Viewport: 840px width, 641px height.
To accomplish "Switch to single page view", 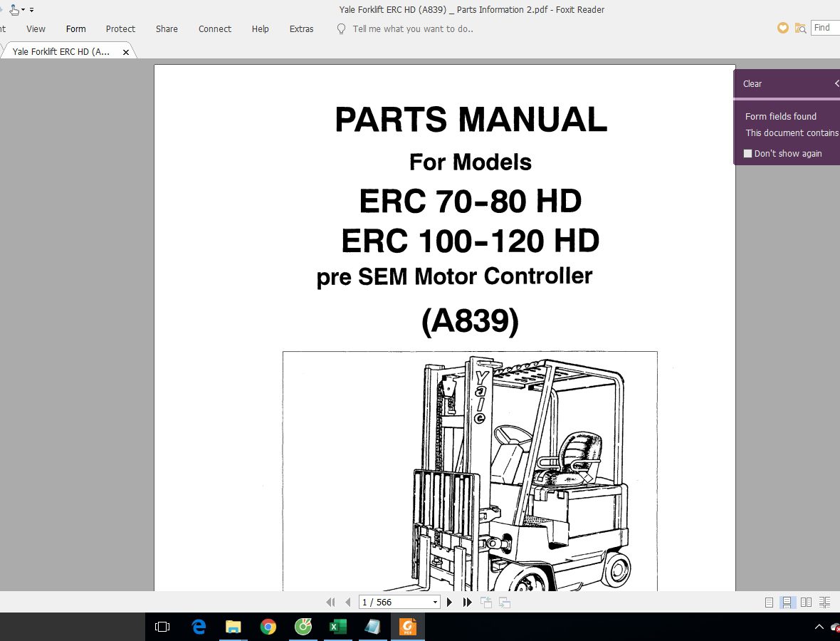I will pos(769,603).
